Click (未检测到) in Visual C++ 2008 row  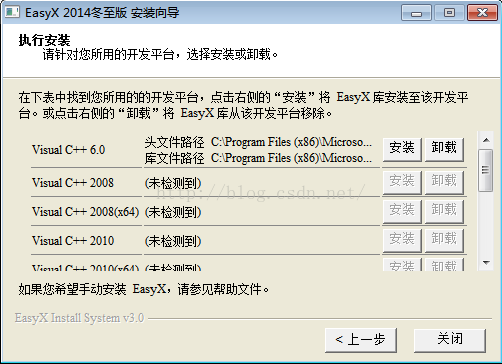point(173,183)
